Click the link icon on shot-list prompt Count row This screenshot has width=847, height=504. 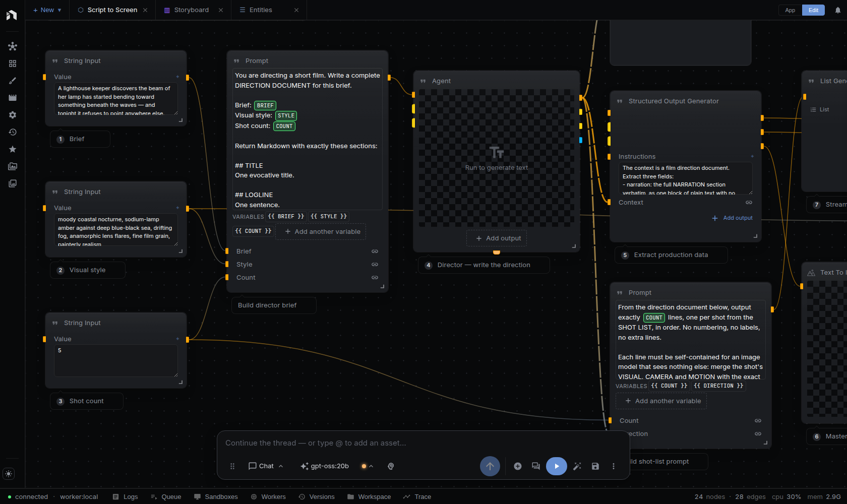758,421
